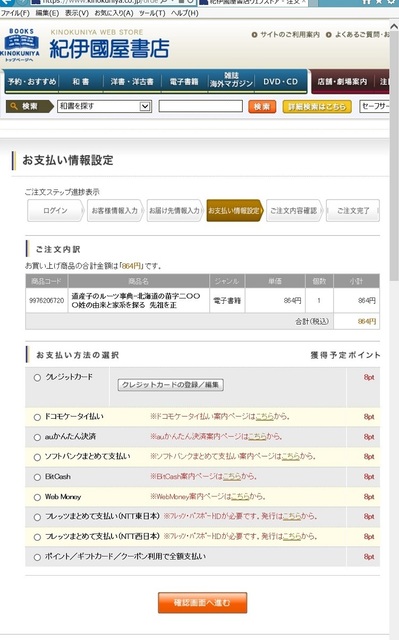Screen dimensions: 399x640
Task: Click お届け先情報入力 step in progress bar
Action: [x=175, y=211]
